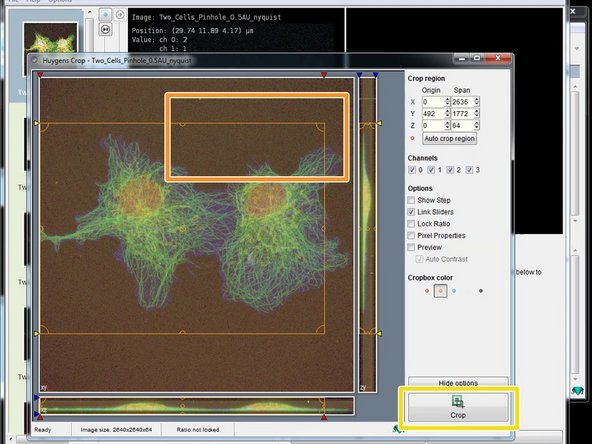Viewport: 592px width, 444px height.
Task: Click the green Huygens gem icon in background window
Action: coord(577,390)
